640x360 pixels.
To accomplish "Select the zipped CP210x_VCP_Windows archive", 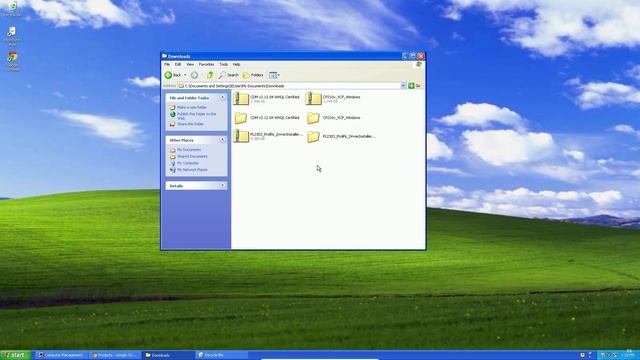I will coord(333,99).
